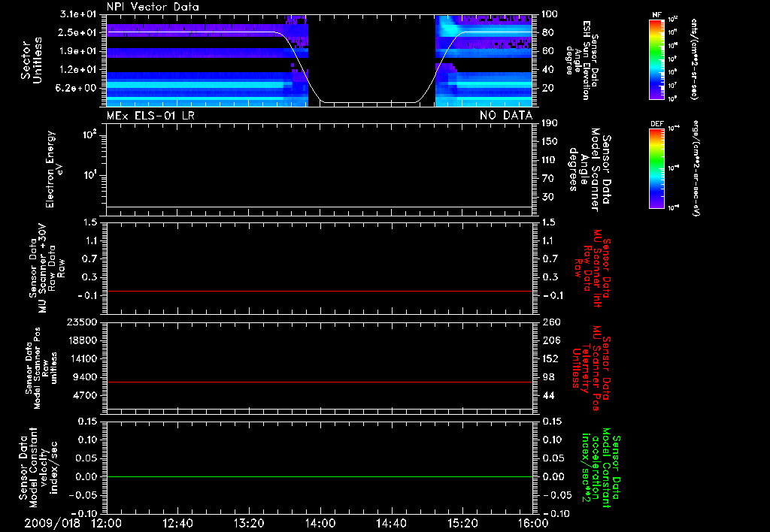
Task: Click the red line in Model Scanner Pos panel
Action: pyautogui.click(x=319, y=382)
